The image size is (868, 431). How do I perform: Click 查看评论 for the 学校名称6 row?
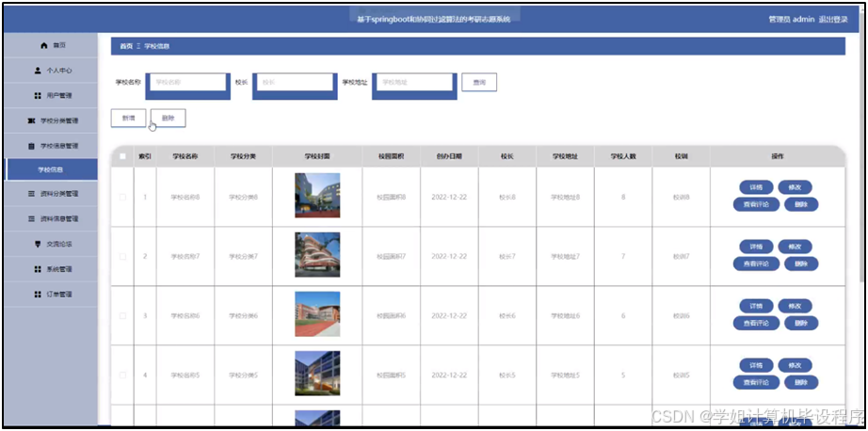[x=756, y=323]
